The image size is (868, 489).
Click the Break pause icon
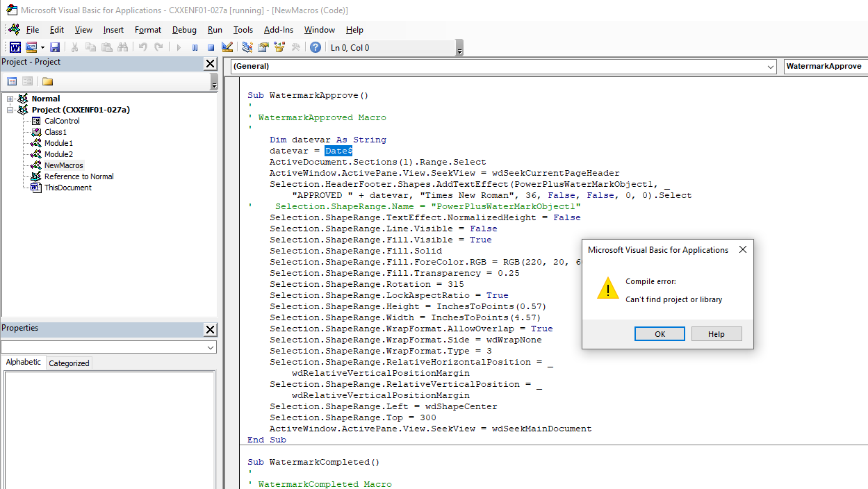point(195,47)
